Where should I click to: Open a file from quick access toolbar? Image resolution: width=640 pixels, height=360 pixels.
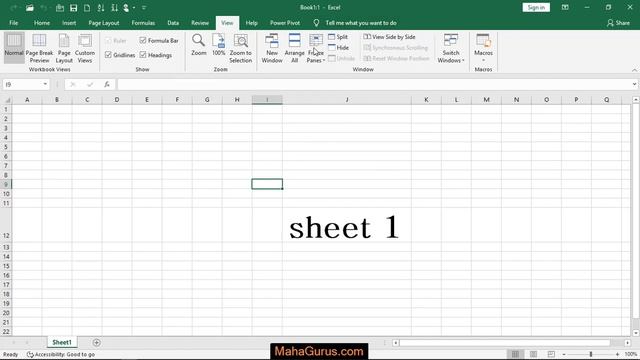[x=30, y=8]
